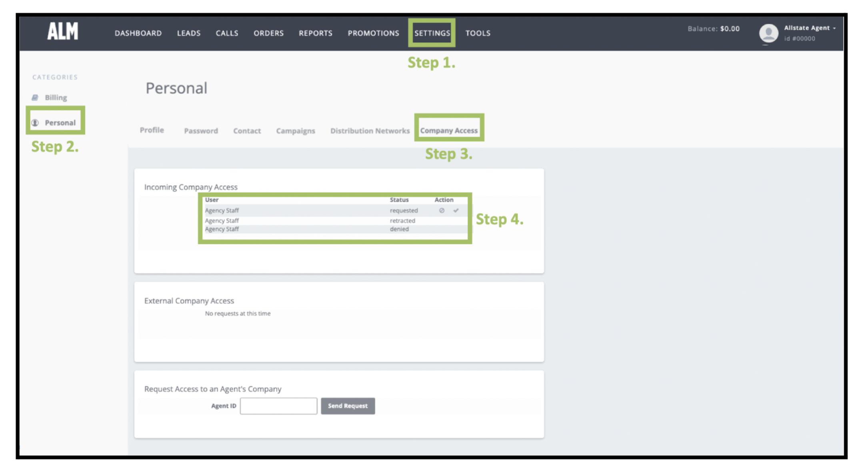Click the 'requested' status cell

tap(404, 210)
